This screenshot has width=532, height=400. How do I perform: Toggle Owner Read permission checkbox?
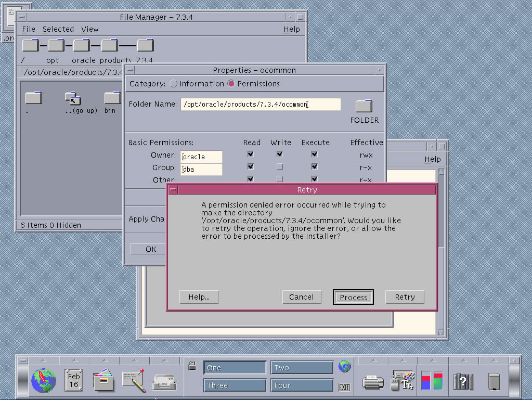click(x=250, y=154)
